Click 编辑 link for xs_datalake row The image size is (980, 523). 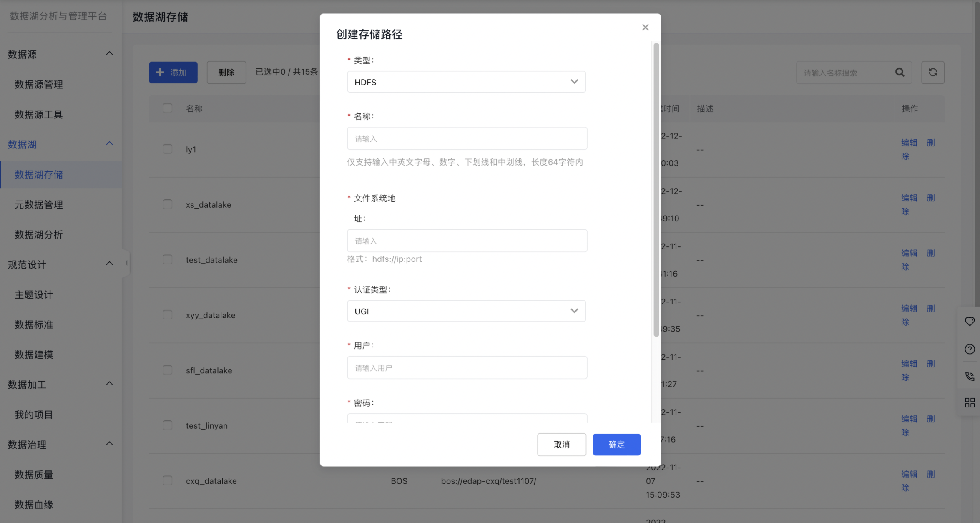click(x=909, y=198)
